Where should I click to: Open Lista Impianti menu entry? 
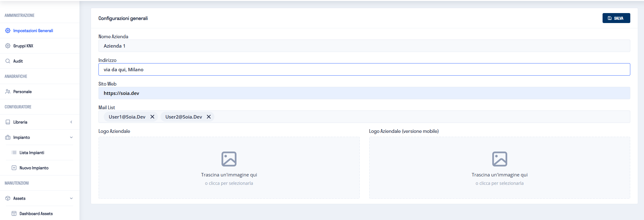32,152
